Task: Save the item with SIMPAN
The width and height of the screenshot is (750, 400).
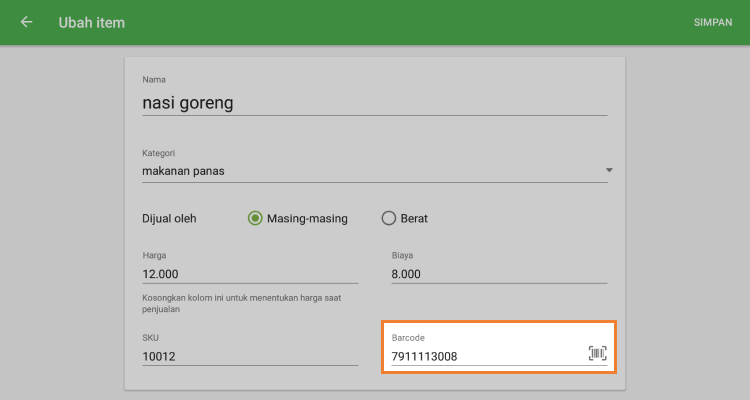Action: click(x=713, y=22)
